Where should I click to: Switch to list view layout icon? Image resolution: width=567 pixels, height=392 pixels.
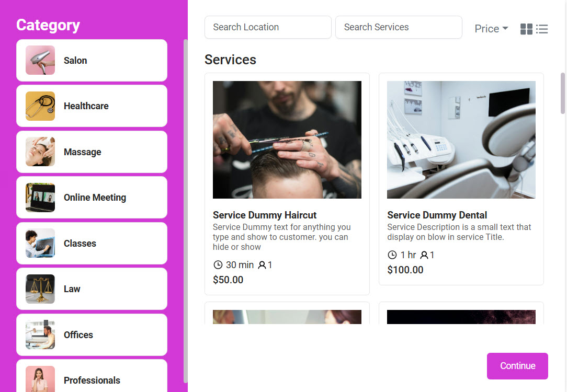pyautogui.click(x=542, y=29)
